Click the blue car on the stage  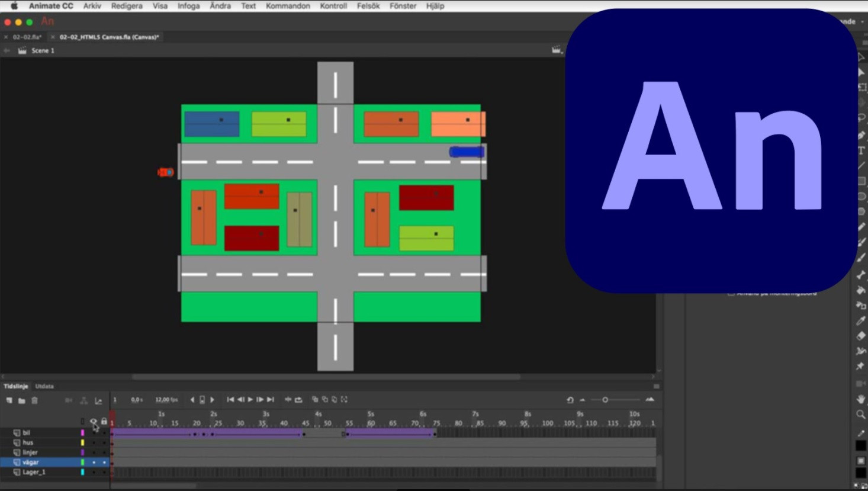[467, 152]
